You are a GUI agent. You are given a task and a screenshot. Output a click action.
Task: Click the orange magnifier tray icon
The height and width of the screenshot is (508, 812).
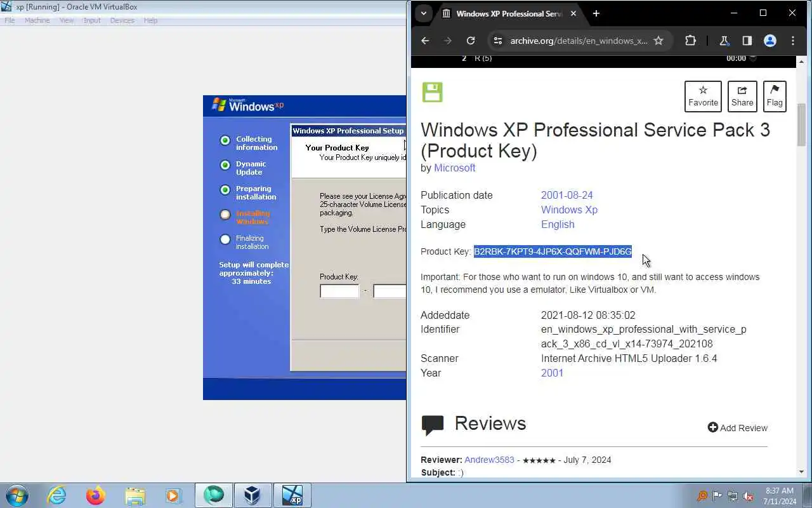(x=702, y=496)
